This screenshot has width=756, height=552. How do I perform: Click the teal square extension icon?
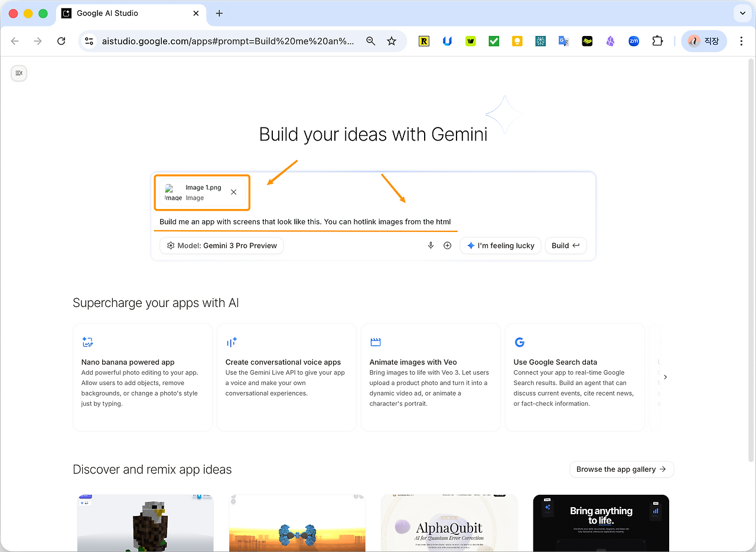(x=540, y=41)
